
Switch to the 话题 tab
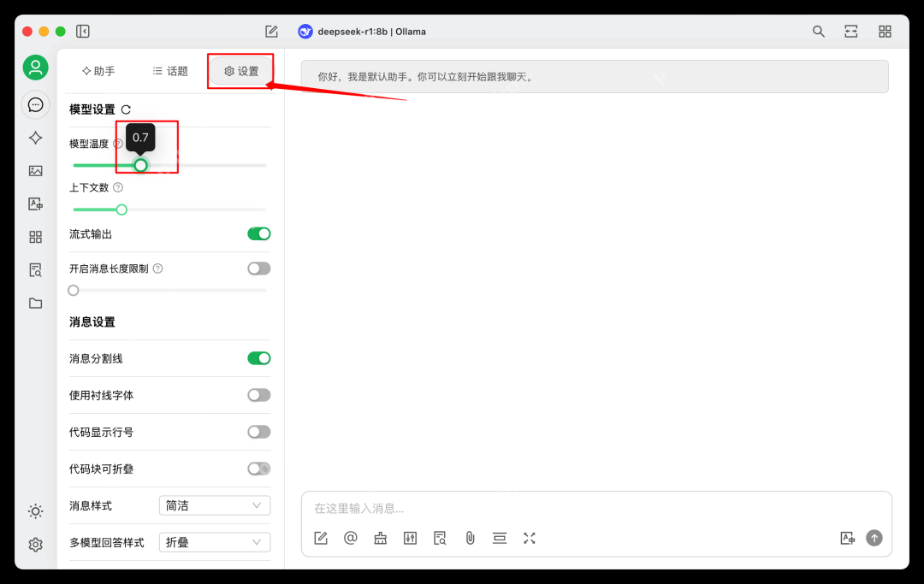(x=169, y=71)
